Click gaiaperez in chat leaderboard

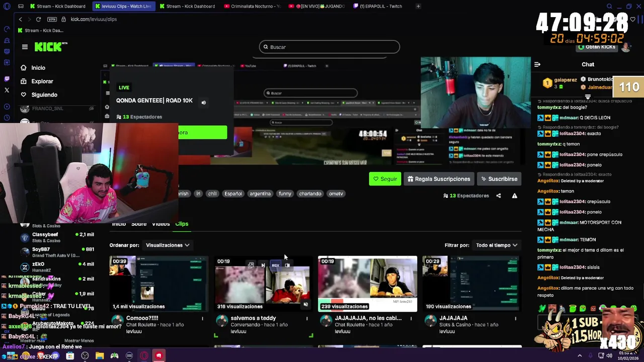(565, 79)
